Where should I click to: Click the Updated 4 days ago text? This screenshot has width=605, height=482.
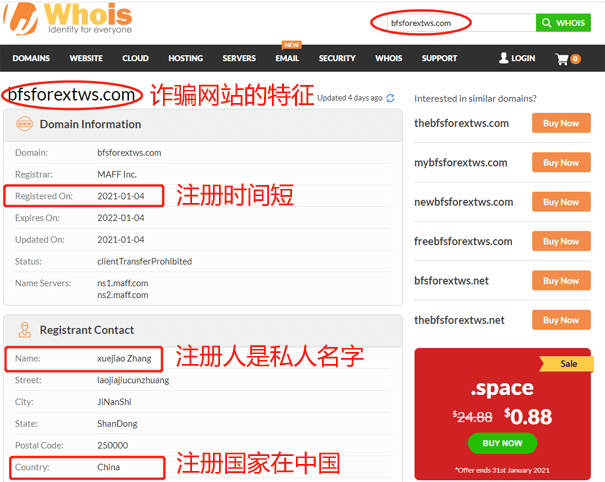click(350, 98)
